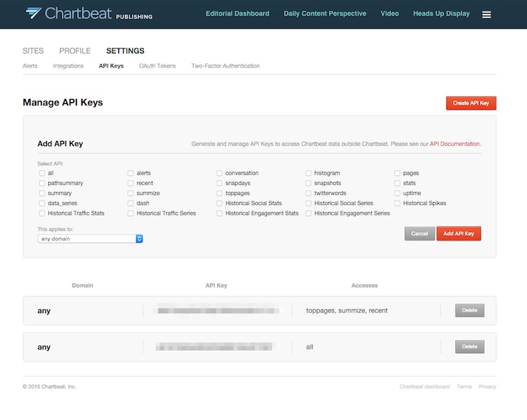Enable Historical Engagement Series checkbox
The width and height of the screenshot is (527, 420).
[x=308, y=214]
